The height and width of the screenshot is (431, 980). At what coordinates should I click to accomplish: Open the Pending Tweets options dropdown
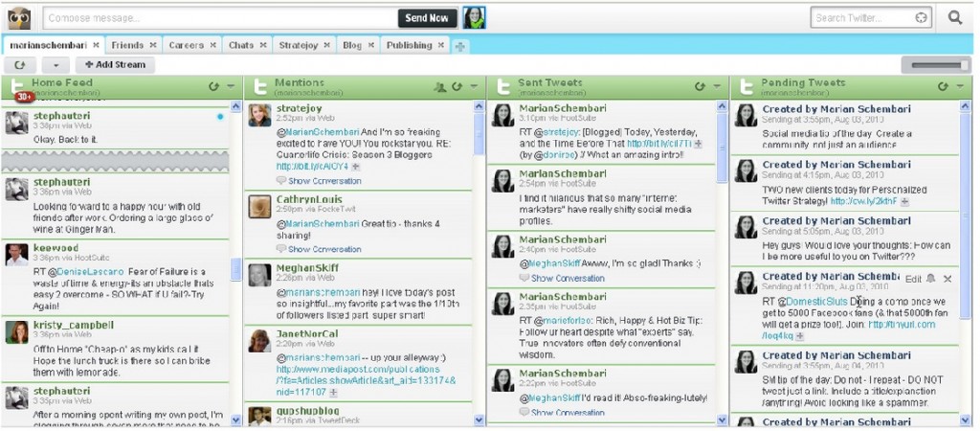click(960, 87)
